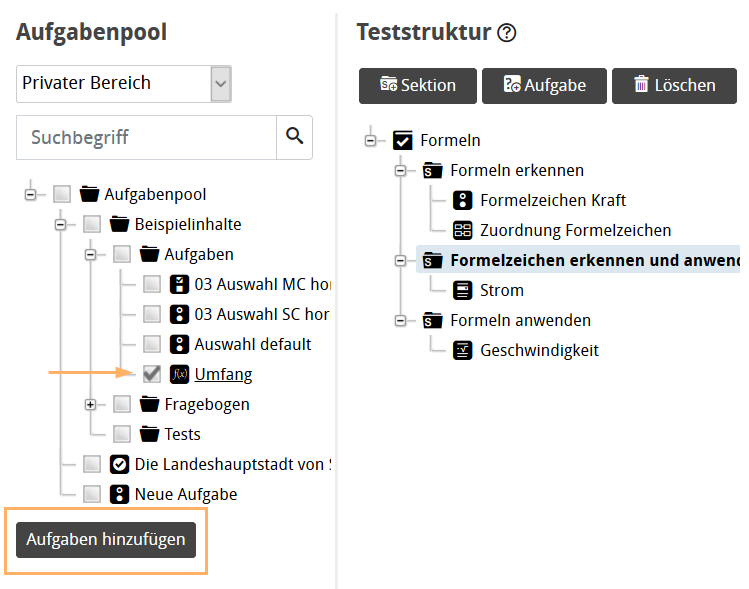The height and width of the screenshot is (589, 749).
Task: Check the Neue Aufgabe checkbox
Action: pos(92,494)
